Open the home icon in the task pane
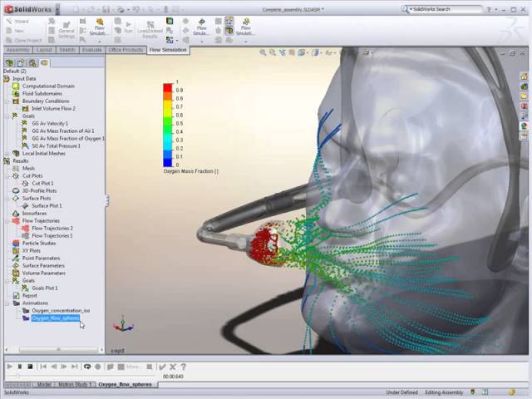The width and height of the screenshot is (532, 399). (x=525, y=76)
